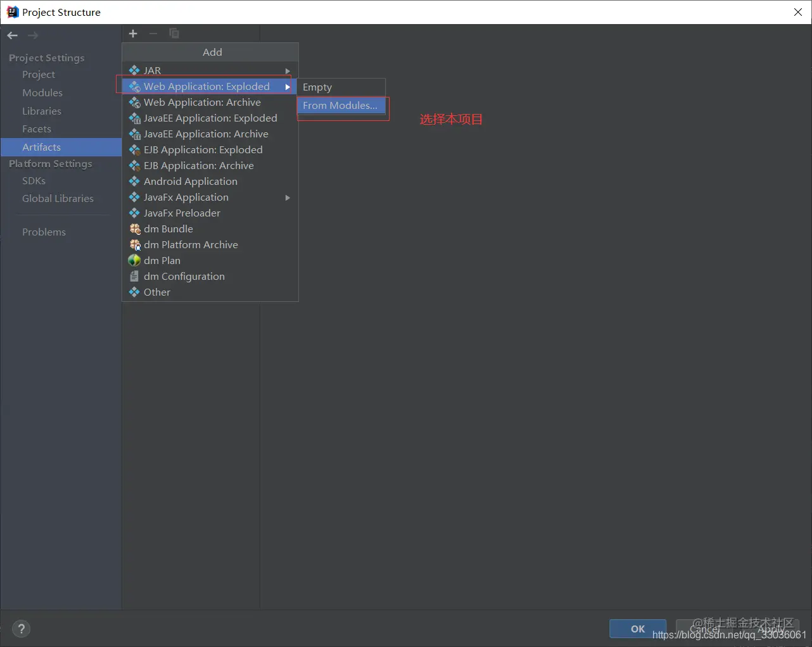This screenshot has height=647, width=812.
Task: Click the minus Remove artifact icon
Action: point(153,34)
